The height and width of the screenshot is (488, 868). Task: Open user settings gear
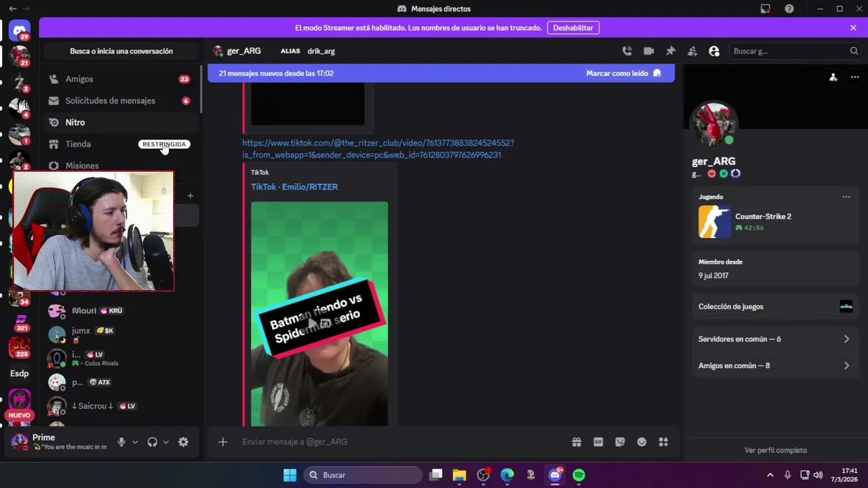183,442
